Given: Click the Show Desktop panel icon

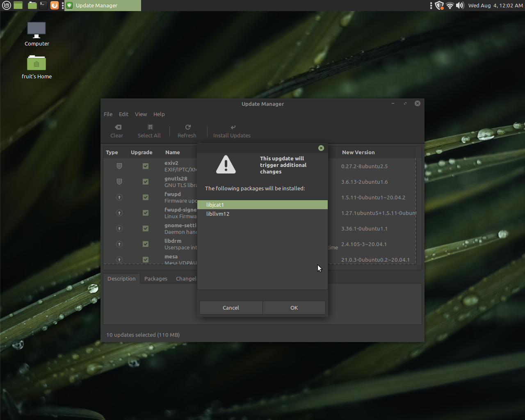Looking at the screenshot, I should [x=18, y=5].
